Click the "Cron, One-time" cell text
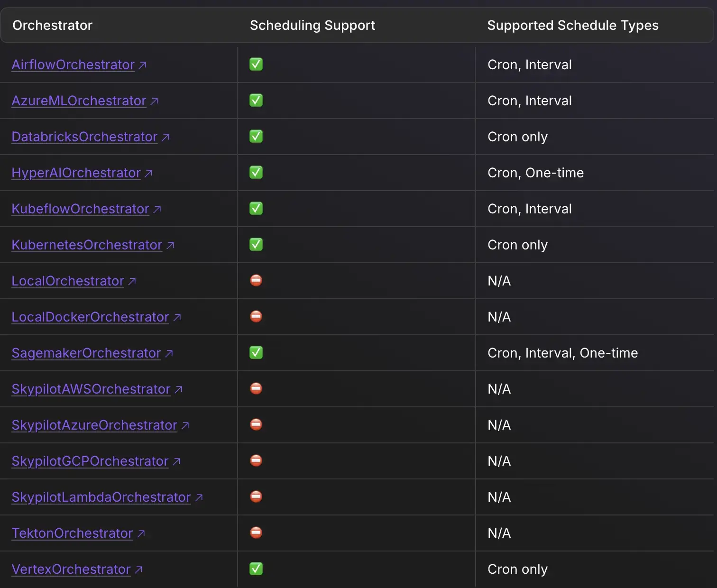 535,173
